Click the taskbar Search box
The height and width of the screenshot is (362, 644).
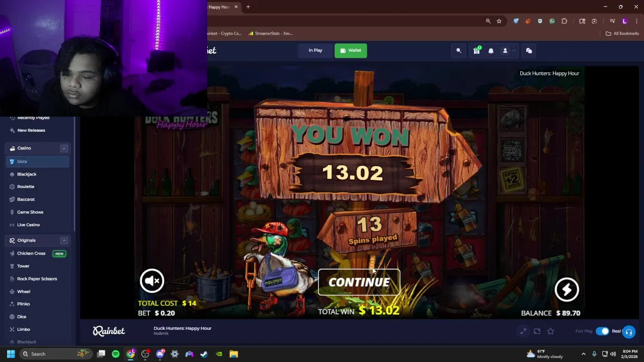coord(55,354)
